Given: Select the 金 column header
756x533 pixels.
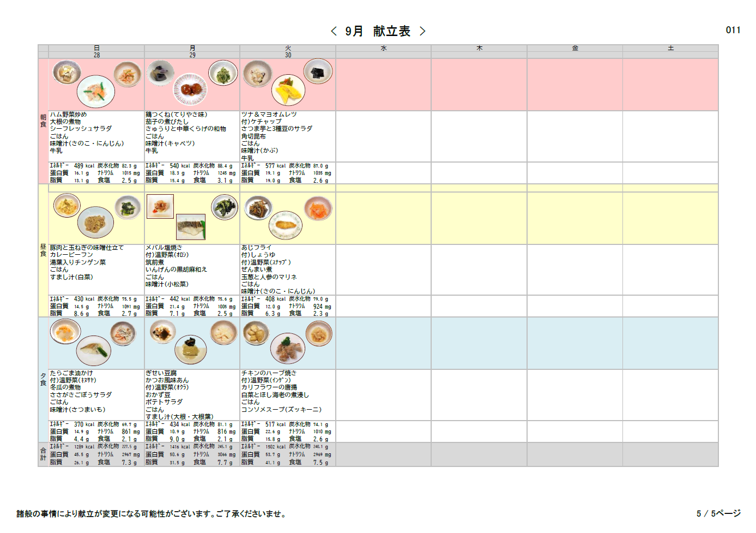Looking at the screenshot, I should (x=575, y=49).
